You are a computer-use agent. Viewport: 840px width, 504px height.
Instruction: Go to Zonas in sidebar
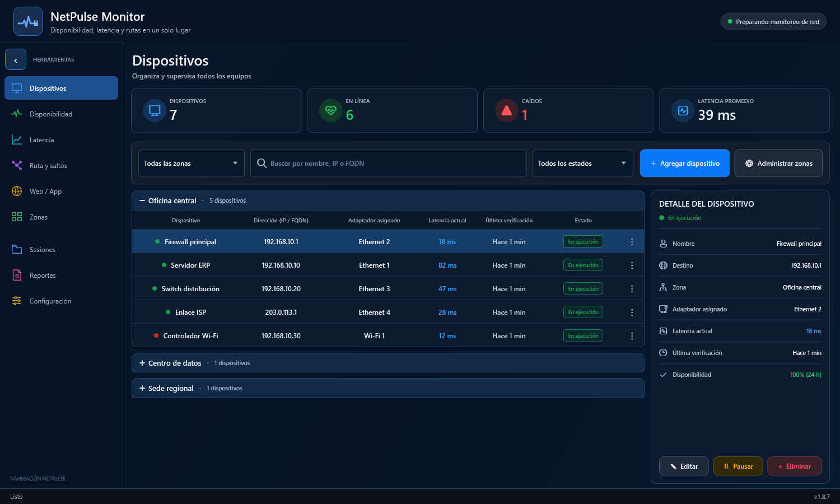click(62, 217)
